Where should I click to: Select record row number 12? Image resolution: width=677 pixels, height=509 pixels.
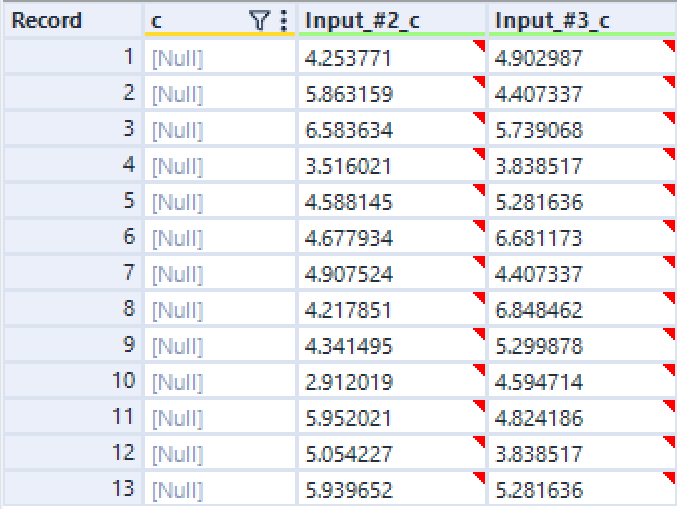click(x=73, y=452)
